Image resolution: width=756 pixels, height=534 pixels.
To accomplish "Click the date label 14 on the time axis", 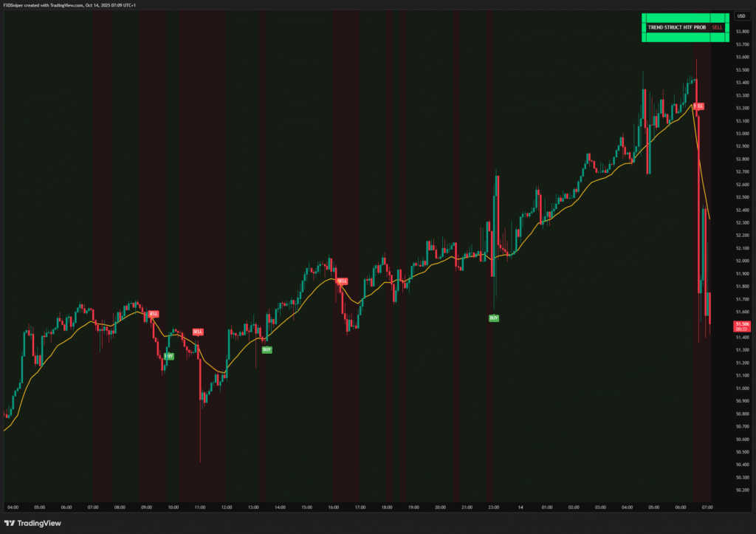I will pos(520,507).
